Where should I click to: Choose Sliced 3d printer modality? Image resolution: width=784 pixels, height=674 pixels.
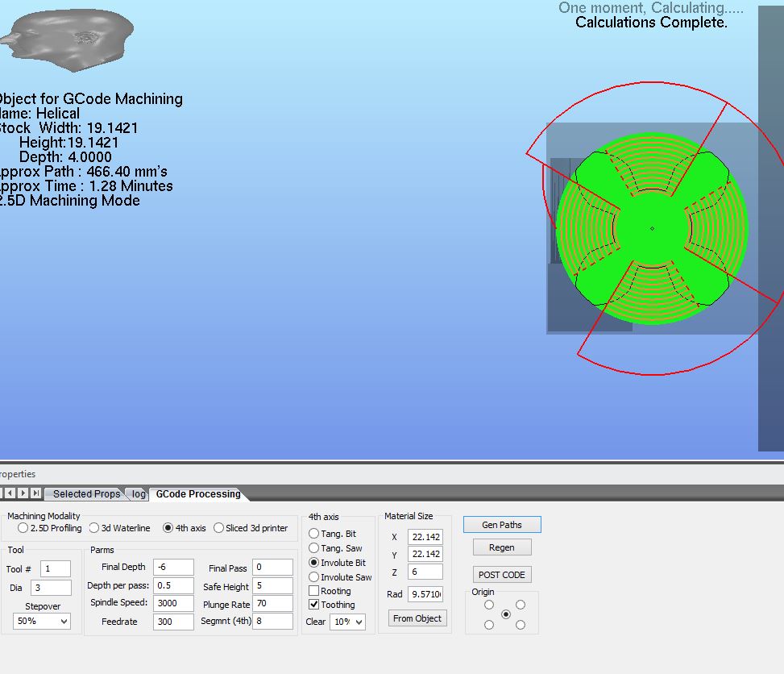[218, 528]
